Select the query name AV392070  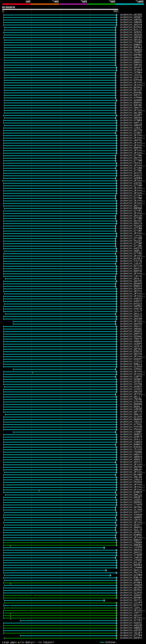pos(8,8)
